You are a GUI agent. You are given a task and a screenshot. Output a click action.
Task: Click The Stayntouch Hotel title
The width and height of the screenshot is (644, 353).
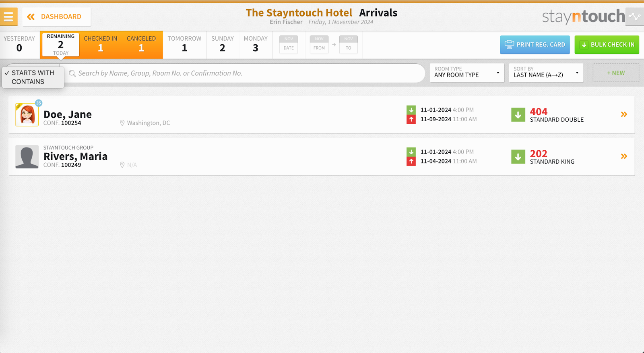coord(299,13)
